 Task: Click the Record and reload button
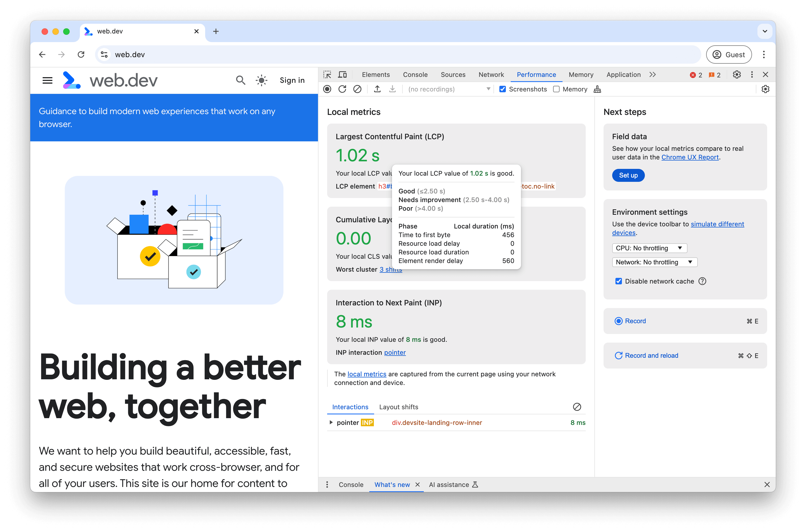[647, 356]
